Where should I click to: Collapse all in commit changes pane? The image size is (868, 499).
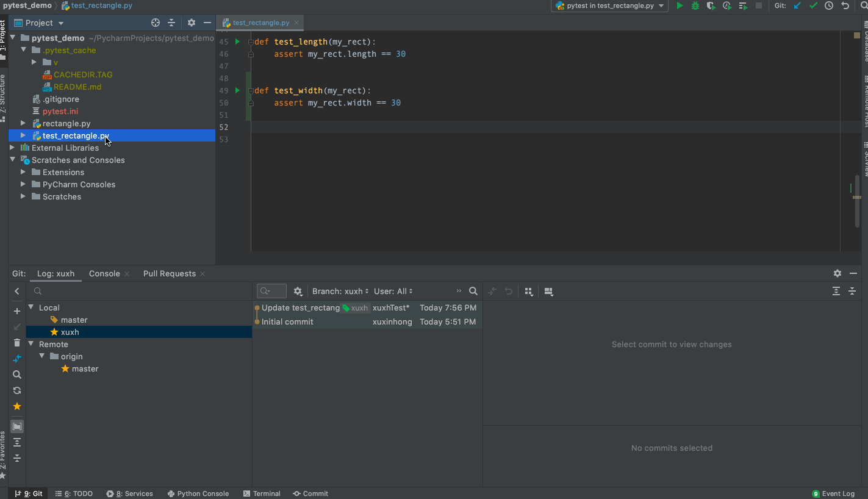[x=852, y=292]
